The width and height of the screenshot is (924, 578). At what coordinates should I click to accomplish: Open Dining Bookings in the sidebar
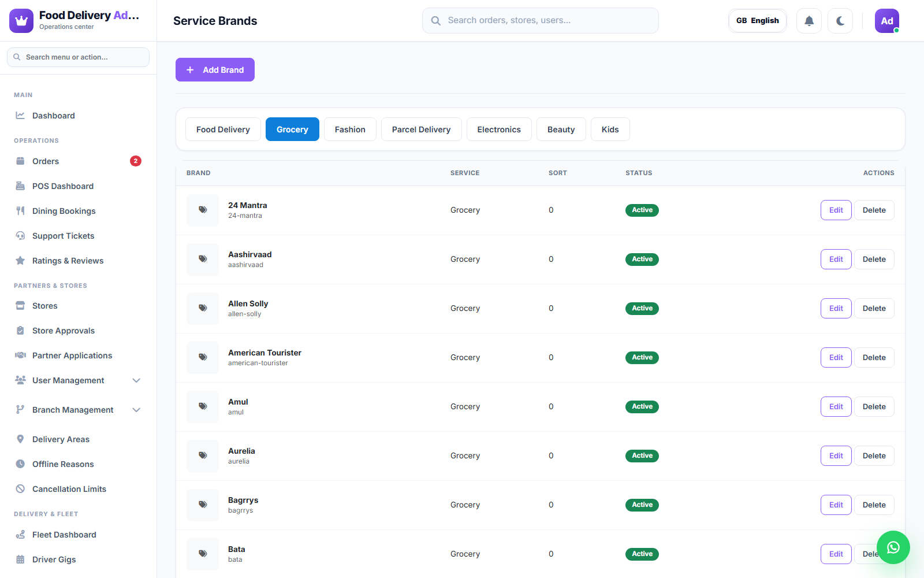pos(78,211)
